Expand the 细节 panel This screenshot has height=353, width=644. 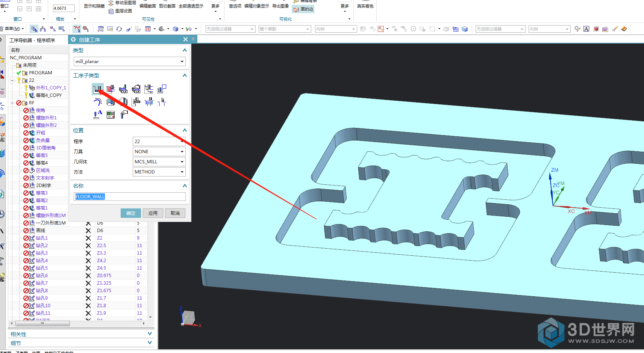click(150, 343)
